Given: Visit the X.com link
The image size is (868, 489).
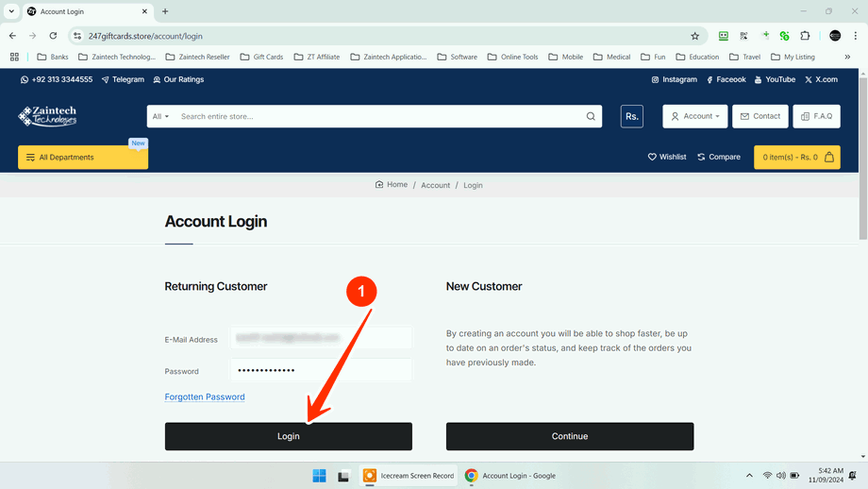Looking at the screenshot, I should tap(822, 79).
